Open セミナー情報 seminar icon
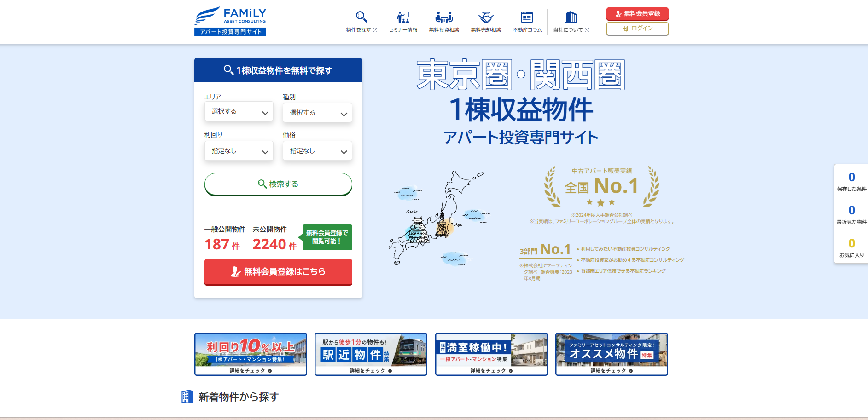The height and width of the screenshot is (420, 868). [x=403, y=17]
